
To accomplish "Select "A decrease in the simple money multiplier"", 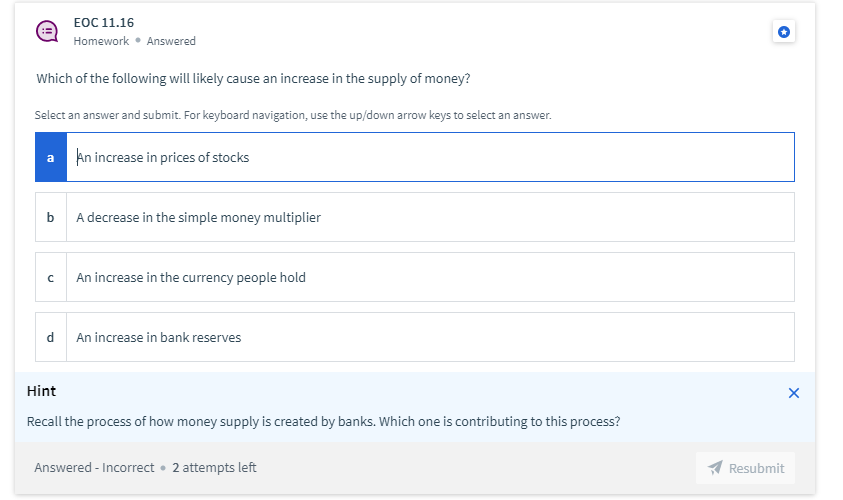I will pyautogui.click(x=199, y=217).
